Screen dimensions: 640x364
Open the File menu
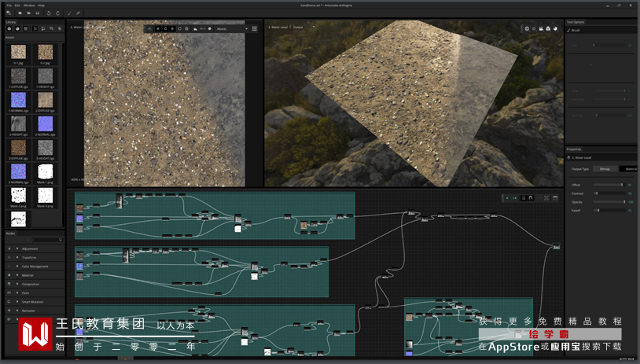click(x=9, y=6)
